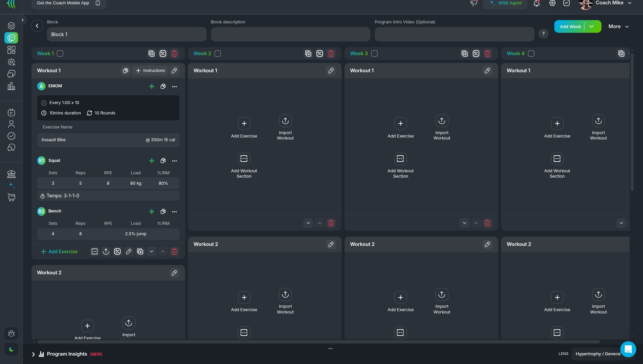Expand the More menu
This screenshot has height=364, width=643.
(618, 26)
